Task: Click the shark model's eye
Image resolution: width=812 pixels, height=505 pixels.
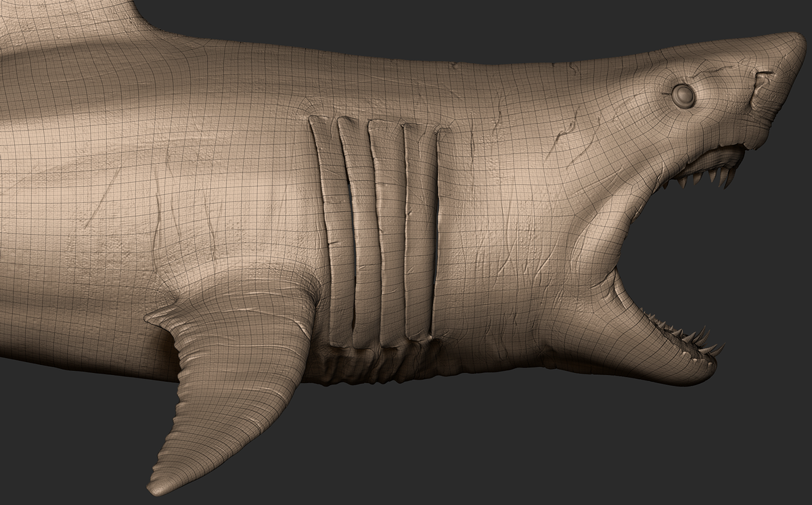Action: tap(684, 96)
